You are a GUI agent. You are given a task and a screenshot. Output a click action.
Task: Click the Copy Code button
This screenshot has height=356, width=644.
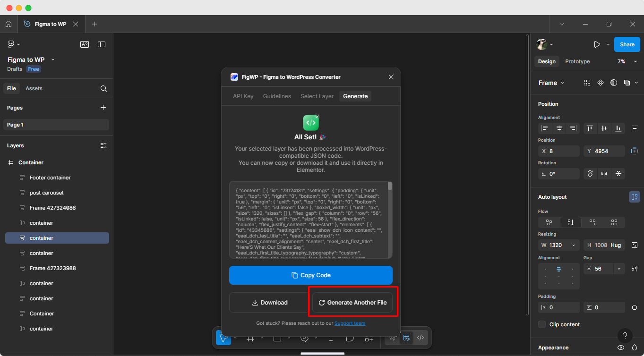[311, 275]
